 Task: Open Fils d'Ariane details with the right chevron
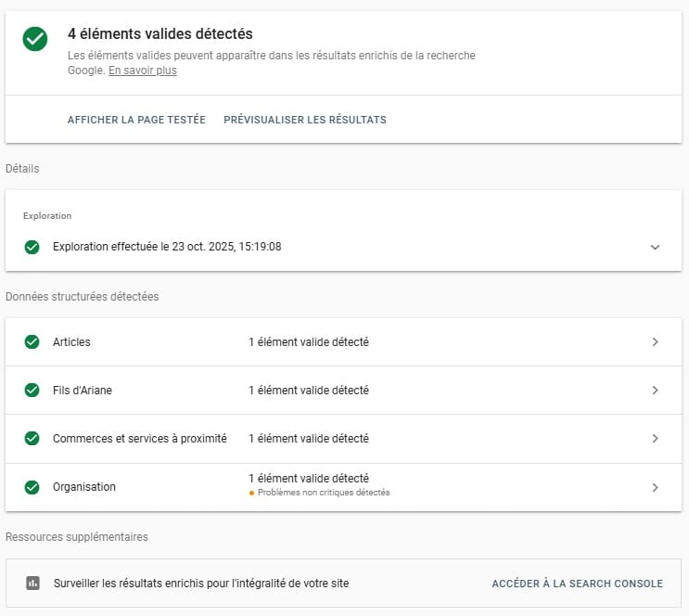point(655,390)
